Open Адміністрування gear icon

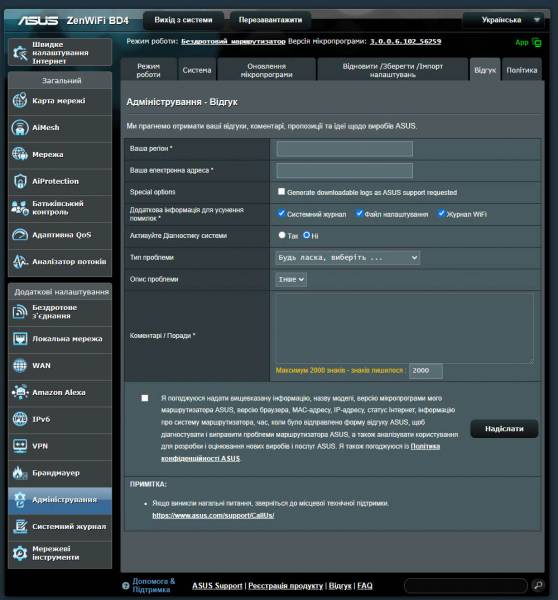click(x=20, y=500)
